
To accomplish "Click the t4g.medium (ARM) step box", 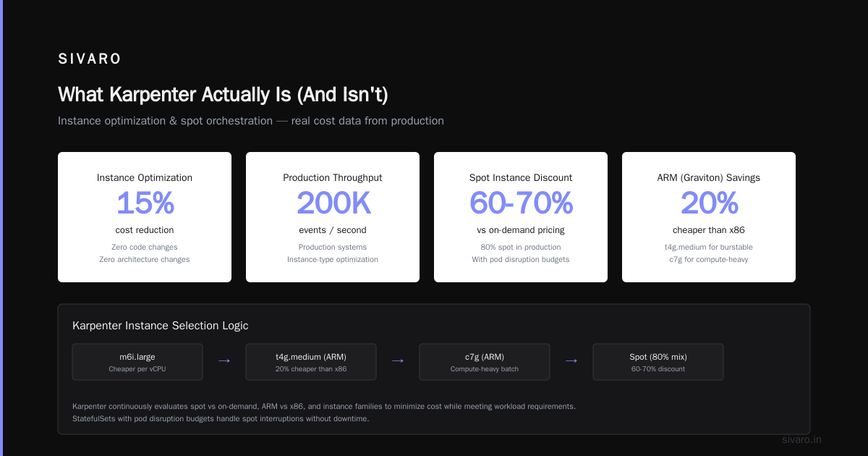I will click(x=311, y=362).
